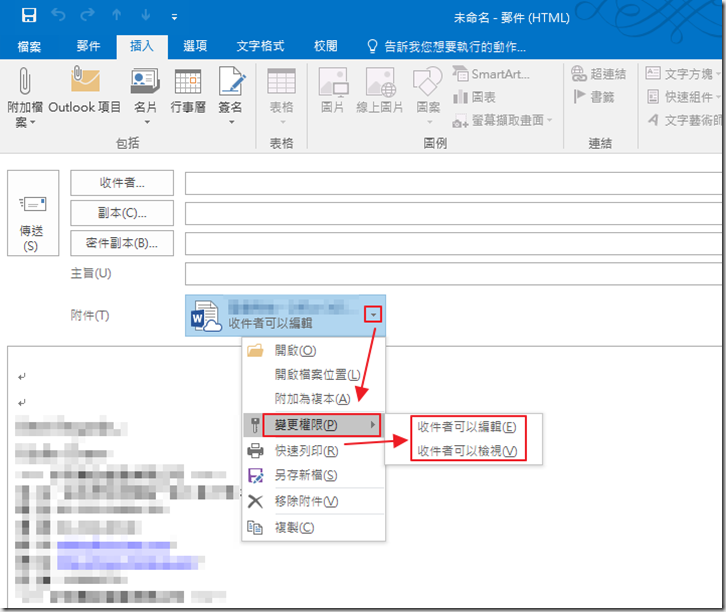Select 收件者可以編輯 in the submenu

pos(466,427)
